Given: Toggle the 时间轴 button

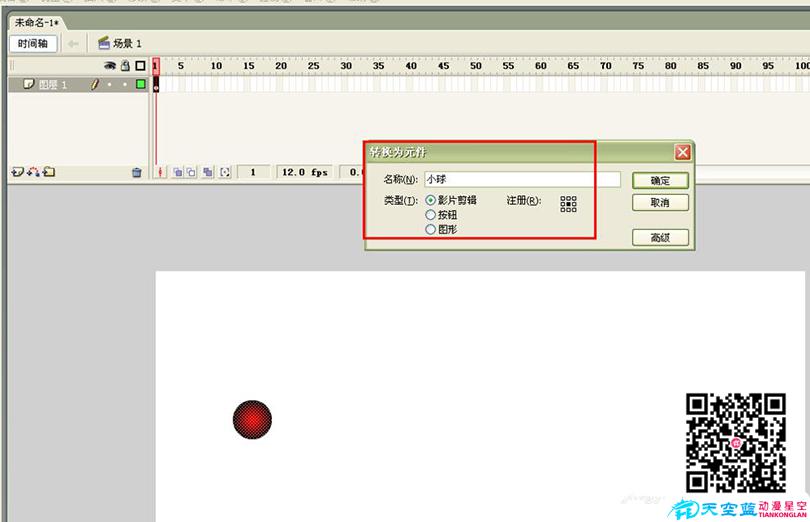Looking at the screenshot, I should 33,43.
